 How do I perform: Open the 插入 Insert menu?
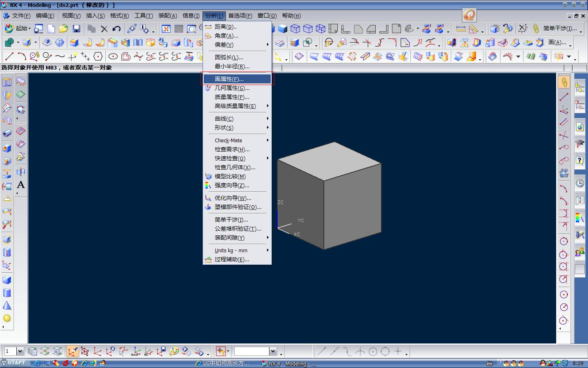pyautogui.click(x=95, y=16)
